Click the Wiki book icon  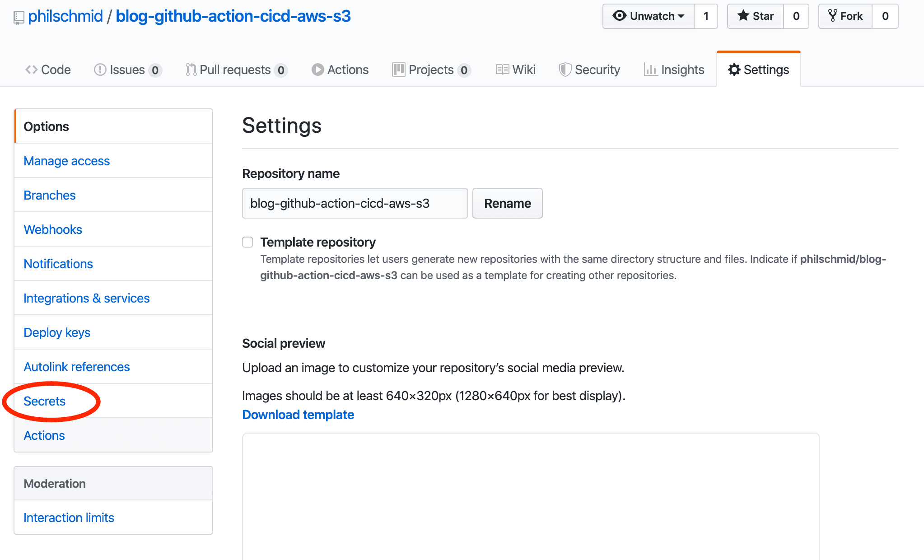click(x=502, y=70)
